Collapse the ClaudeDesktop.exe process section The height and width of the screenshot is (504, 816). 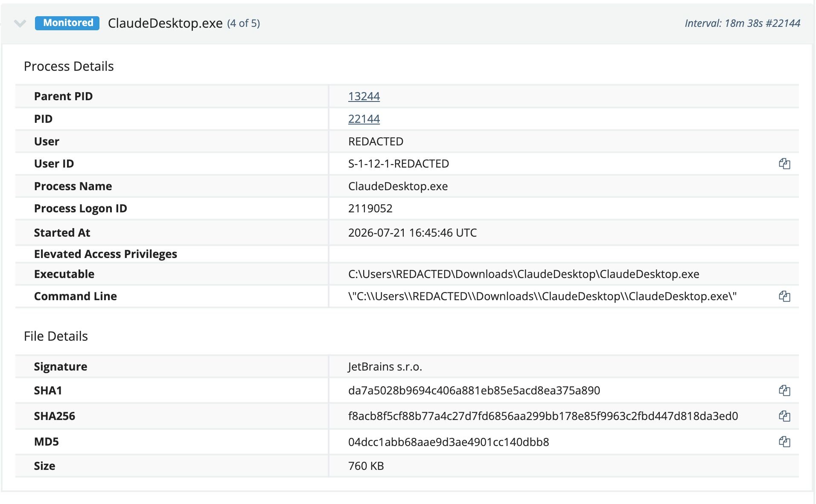click(20, 23)
